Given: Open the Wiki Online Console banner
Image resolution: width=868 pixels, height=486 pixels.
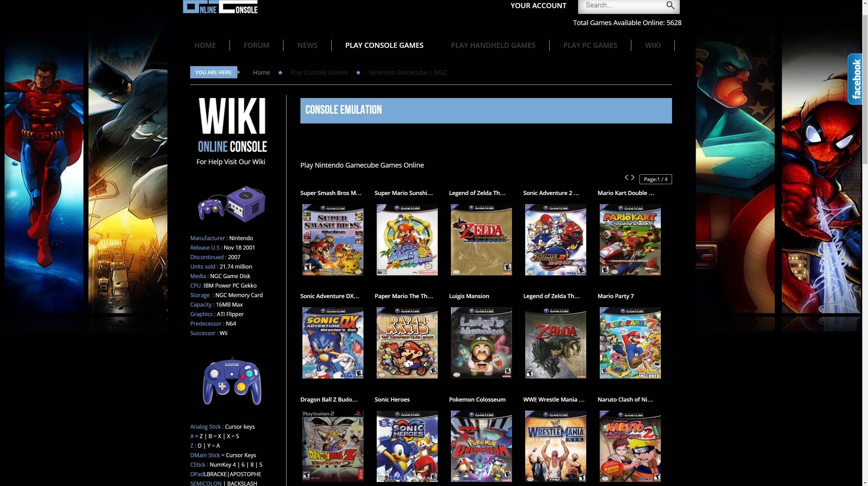Looking at the screenshot, I should (x=233, y=125).
